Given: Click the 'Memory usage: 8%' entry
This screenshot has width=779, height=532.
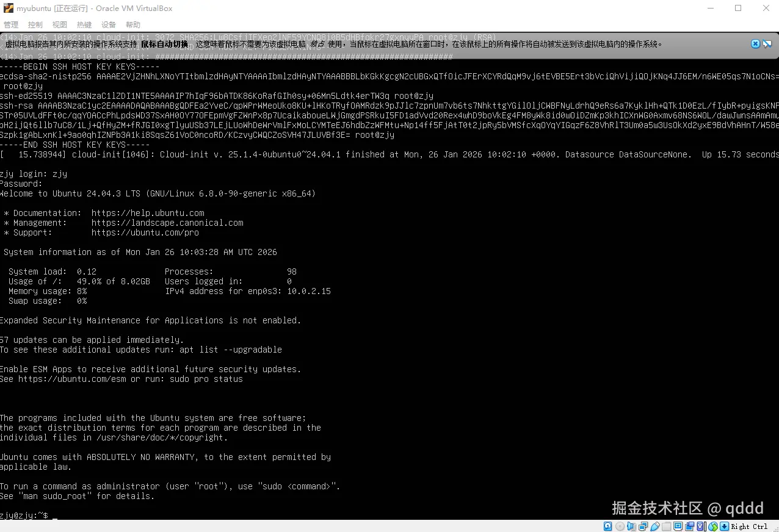Looking at the screenshot, I should (48, 291).
